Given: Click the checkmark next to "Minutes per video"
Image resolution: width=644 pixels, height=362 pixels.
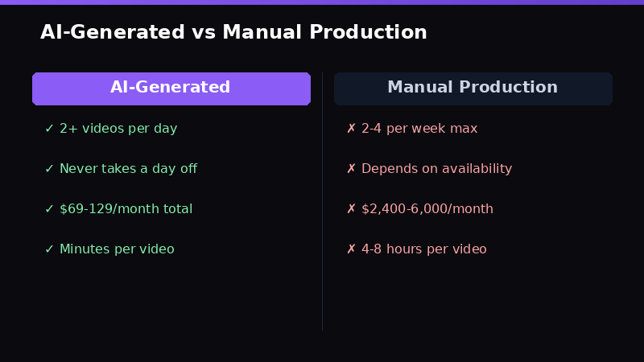Looking at the screenshot, I should click(x=49, y=249).
